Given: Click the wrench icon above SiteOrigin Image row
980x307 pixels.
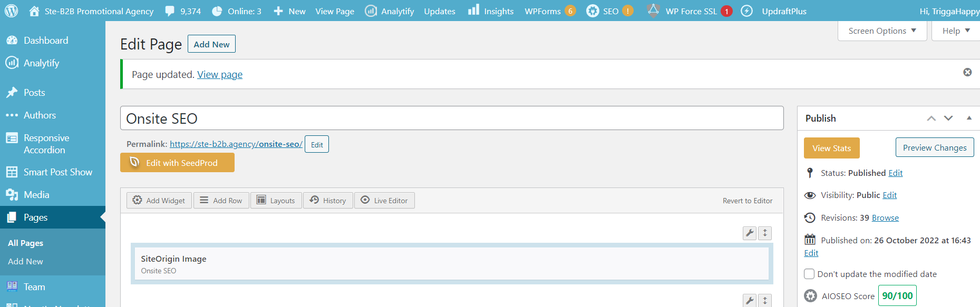Looking at the screenshot, I should coord(749,233).
